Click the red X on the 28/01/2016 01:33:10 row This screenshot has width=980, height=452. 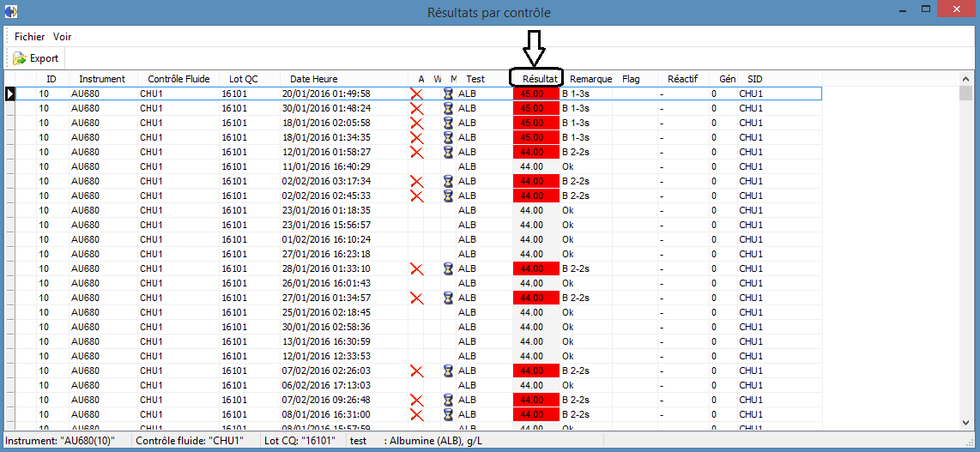pos(416,268)
